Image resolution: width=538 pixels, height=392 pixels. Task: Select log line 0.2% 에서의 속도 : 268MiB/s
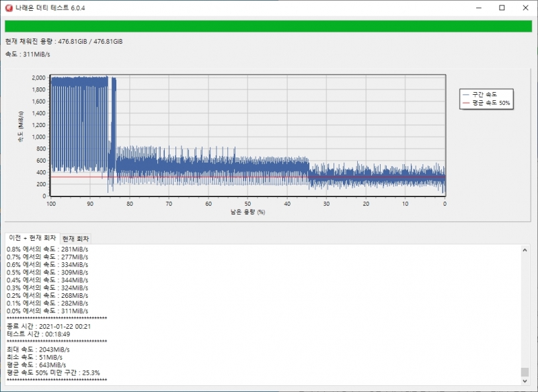coord(47,296)
